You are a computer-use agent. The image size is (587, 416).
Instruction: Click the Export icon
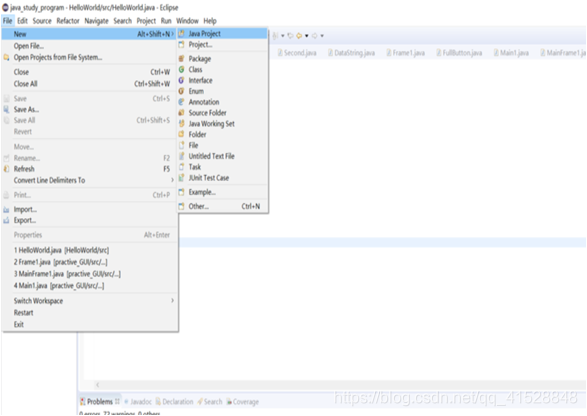6,221
